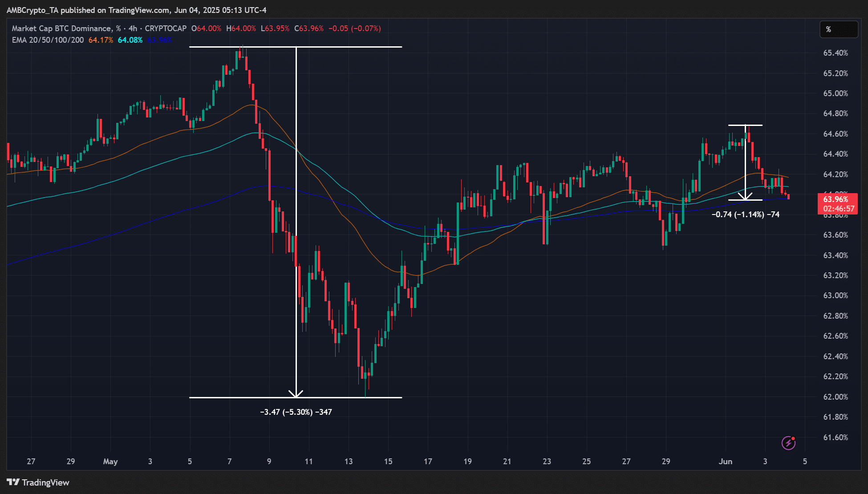
Task: Click the TradingView logo icon
Action: 13,482
